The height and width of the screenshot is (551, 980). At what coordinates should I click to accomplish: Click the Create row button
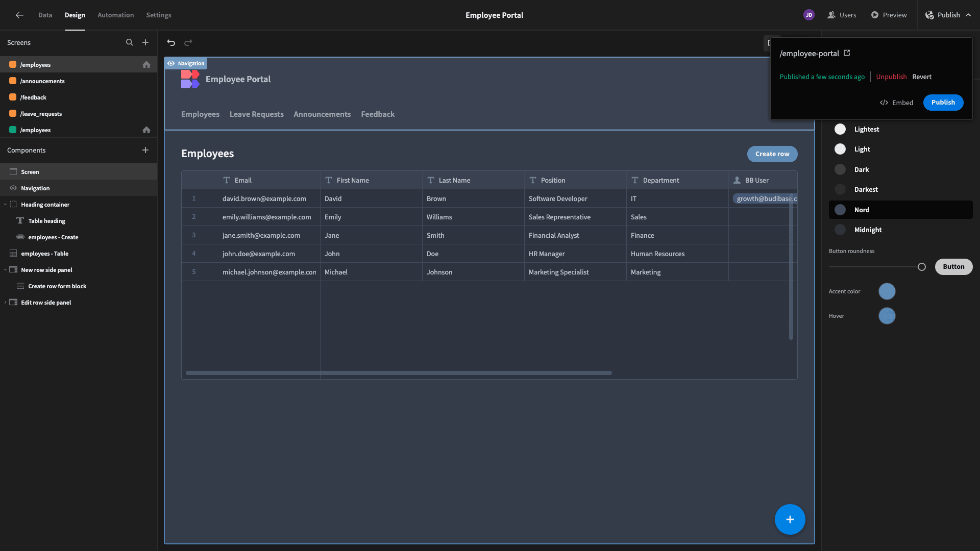pyautogui.click(x=772, y=154)
